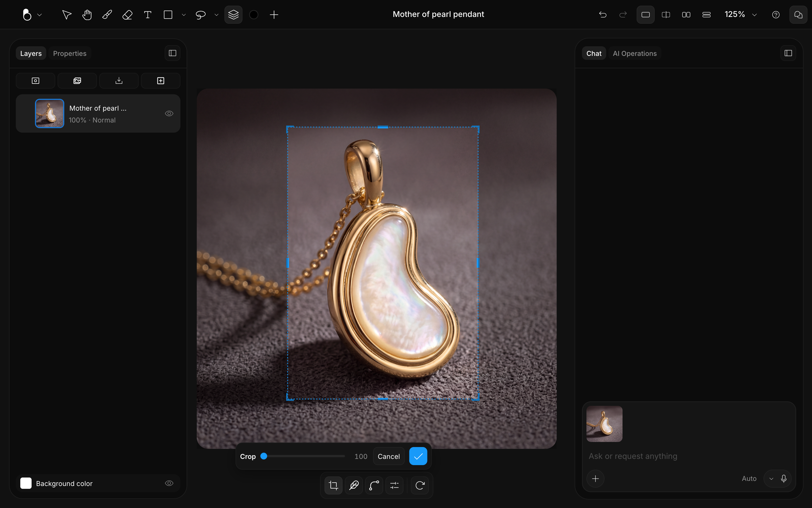Open the Auto mode dropdown in chat
Screen dimensions: 812x508
(771, 479)
